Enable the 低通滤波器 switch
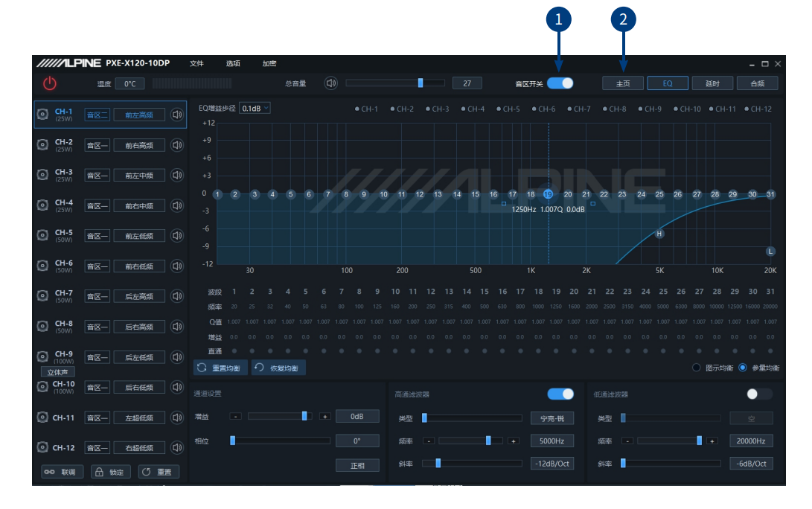The image size is (812, 509). coord(759,394)
